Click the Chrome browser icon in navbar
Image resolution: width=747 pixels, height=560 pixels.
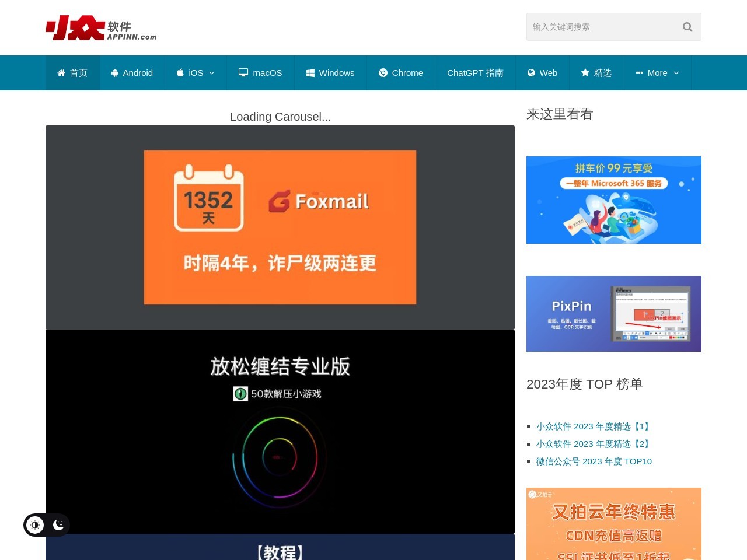click(383, 72)
